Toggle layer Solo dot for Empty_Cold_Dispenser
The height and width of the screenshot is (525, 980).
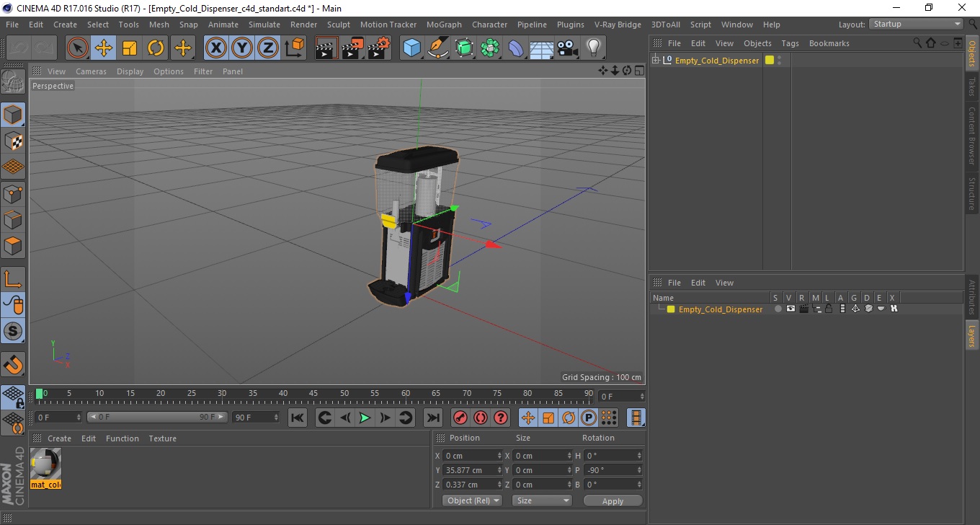pyautogui.click(x=778, y=309)
